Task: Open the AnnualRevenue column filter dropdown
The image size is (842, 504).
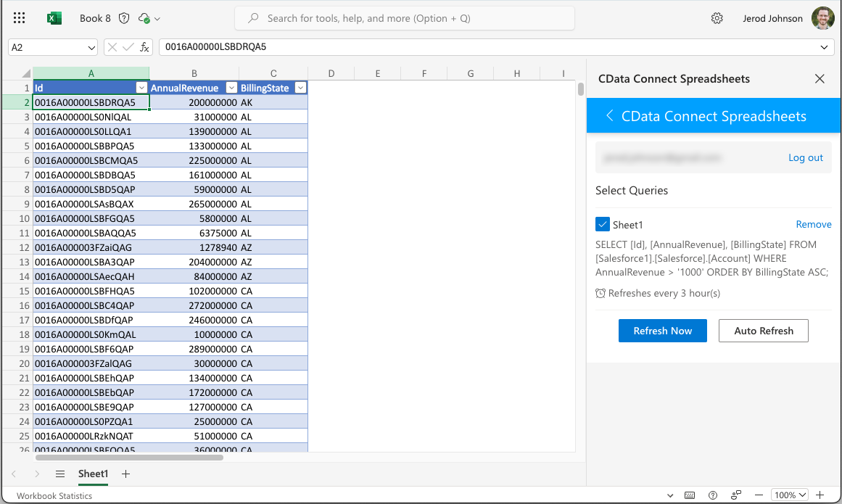Action: (x=231, y=88)
